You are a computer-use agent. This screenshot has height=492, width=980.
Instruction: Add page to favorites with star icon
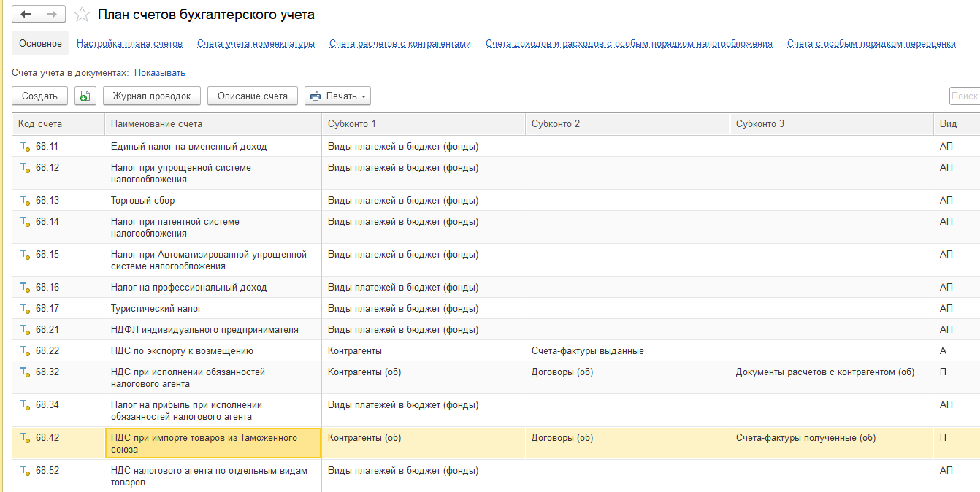83,15
